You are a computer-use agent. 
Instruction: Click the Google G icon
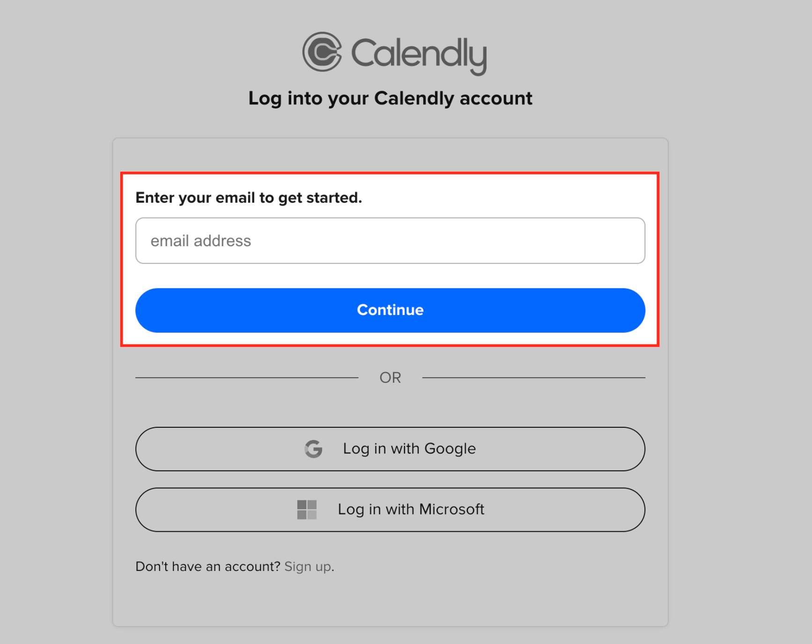pos(313,449)
